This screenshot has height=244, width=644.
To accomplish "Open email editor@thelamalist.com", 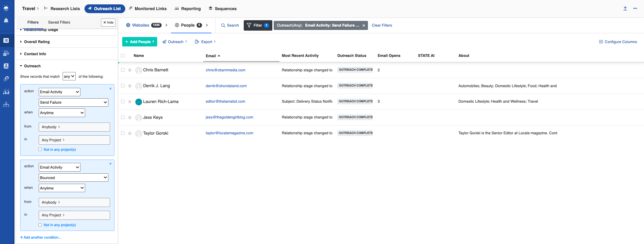I will (x=226, y=101).
